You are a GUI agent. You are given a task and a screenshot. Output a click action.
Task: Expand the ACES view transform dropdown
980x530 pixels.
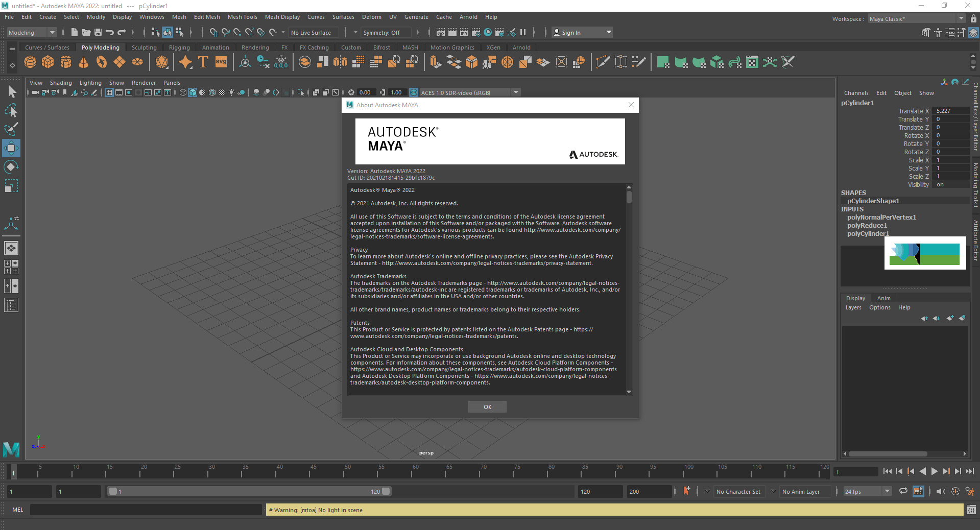click(516, 92)
